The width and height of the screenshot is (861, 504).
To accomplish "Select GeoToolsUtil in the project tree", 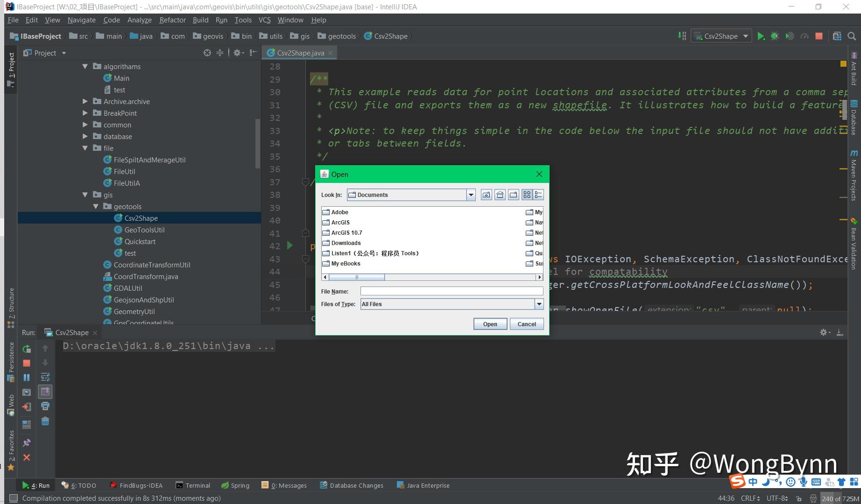I will click(144, 230).
